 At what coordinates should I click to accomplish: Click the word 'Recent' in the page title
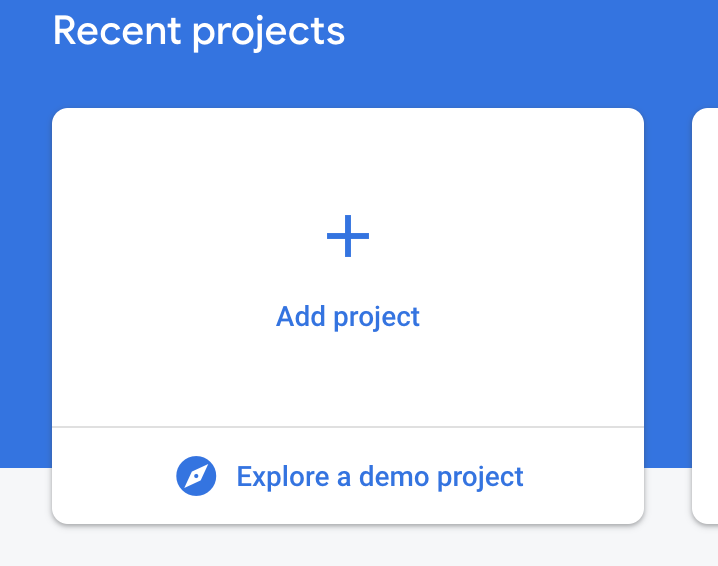(x=117, y=31)
